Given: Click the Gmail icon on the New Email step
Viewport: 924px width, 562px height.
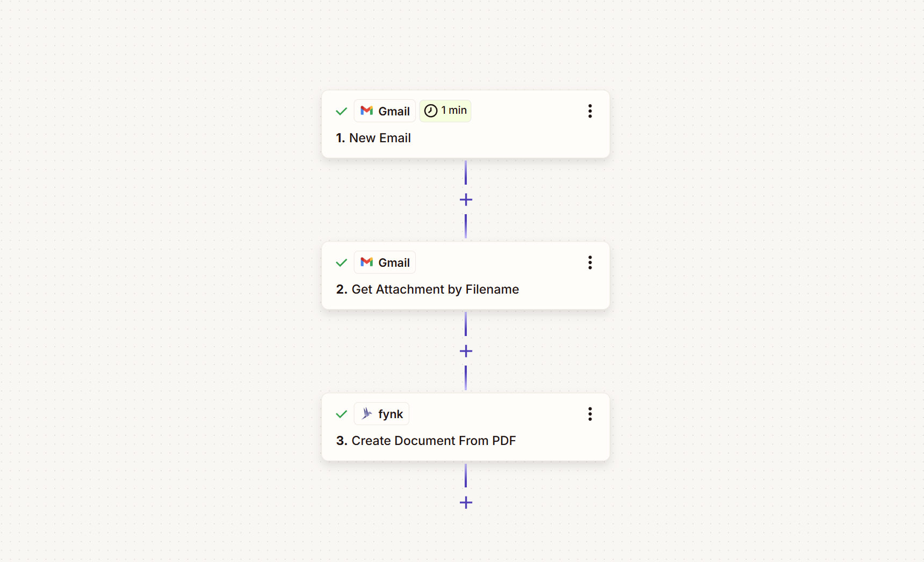Looking at the screenshot, I should tap(367, 111).
